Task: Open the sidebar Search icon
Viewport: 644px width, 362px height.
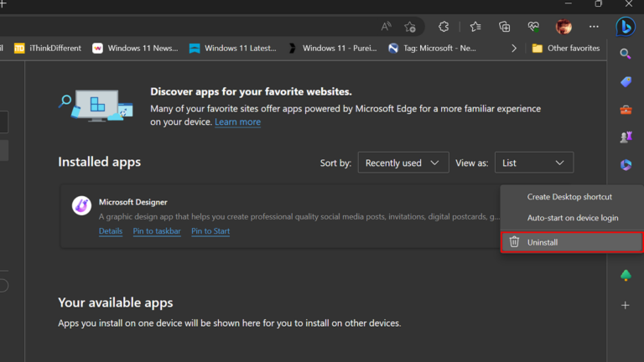Action: point(626,54)
